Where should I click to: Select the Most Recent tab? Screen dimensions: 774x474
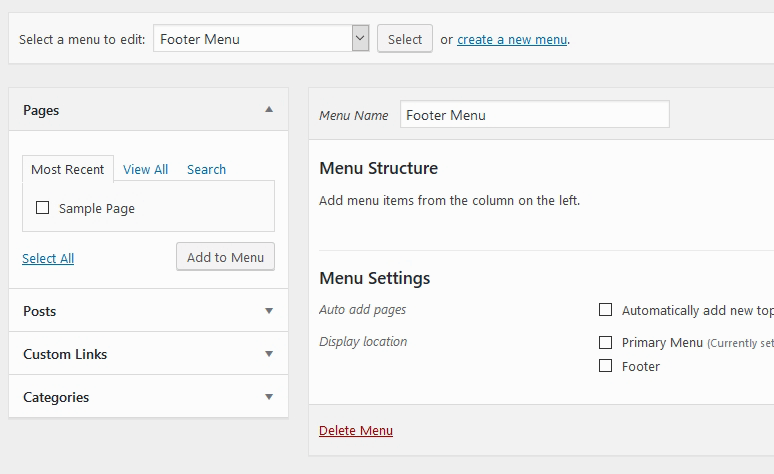(68, 169)
